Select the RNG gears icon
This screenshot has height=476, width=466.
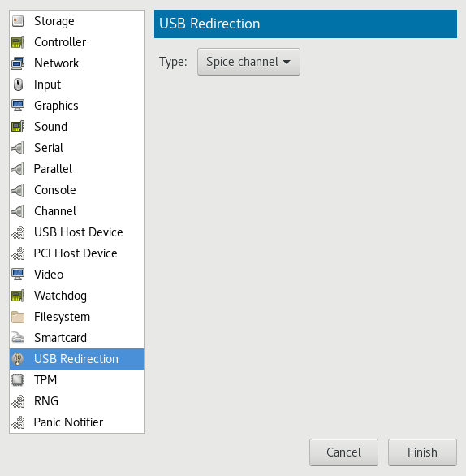tap(18, 401)
